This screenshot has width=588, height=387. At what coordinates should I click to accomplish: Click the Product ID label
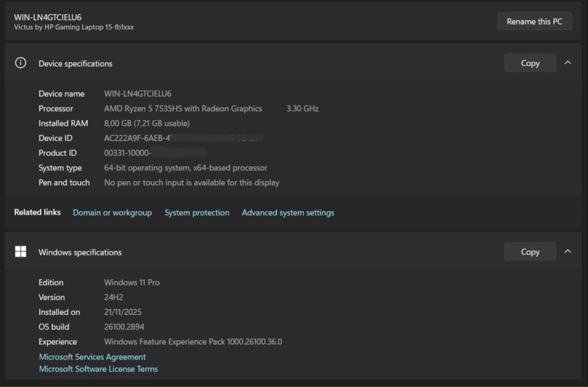(58, 153)
